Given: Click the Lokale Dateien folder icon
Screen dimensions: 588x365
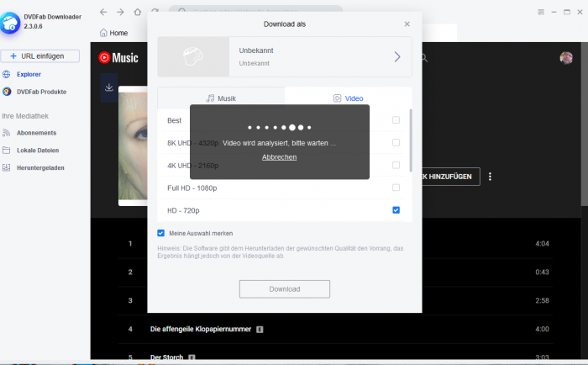Looking at the screenshot, I should pos(7,151).
